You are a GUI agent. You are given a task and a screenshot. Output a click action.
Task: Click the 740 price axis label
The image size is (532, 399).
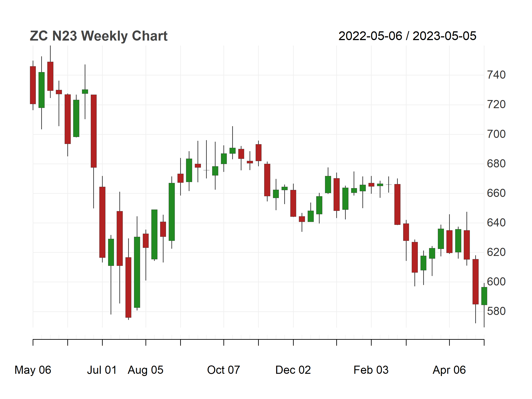(496, 75)
